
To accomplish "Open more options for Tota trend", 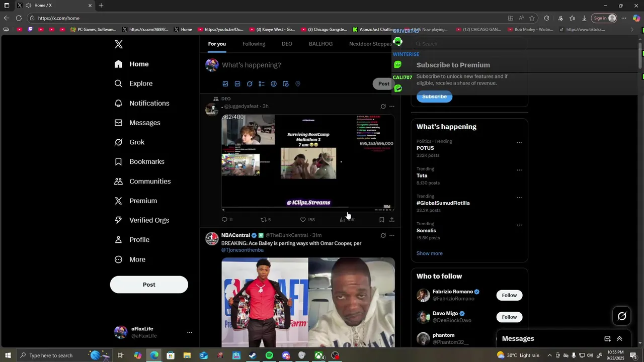I will (x=519, y=170).
